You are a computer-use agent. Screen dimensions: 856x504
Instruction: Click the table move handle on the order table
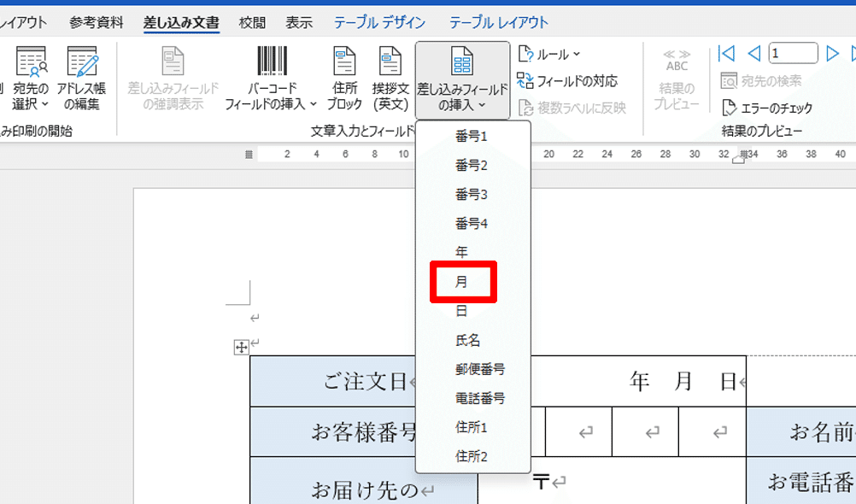pyautogui.click(x=242, y=347)
